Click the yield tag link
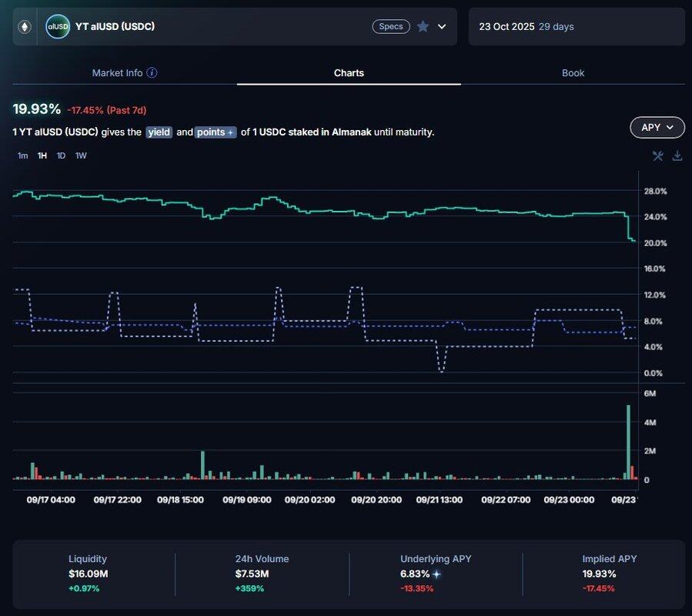 point(159,132)
